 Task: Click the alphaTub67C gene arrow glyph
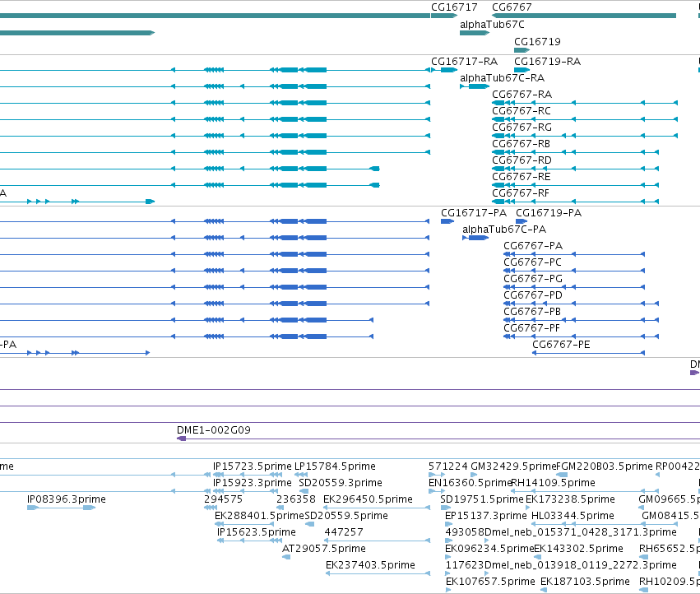[x=475, y=33]
